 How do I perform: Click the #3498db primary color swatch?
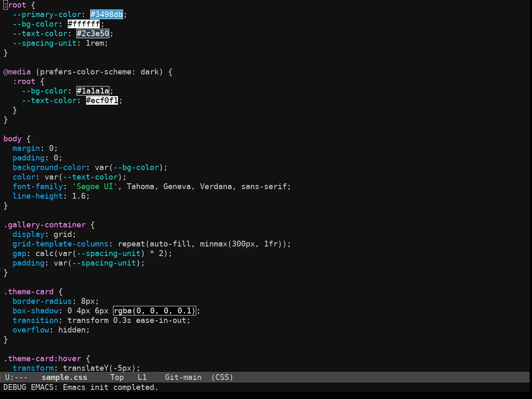coord(107,15)
